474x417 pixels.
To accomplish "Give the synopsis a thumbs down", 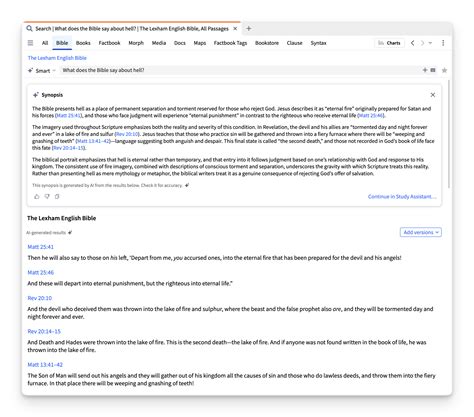I will (47, 196).
